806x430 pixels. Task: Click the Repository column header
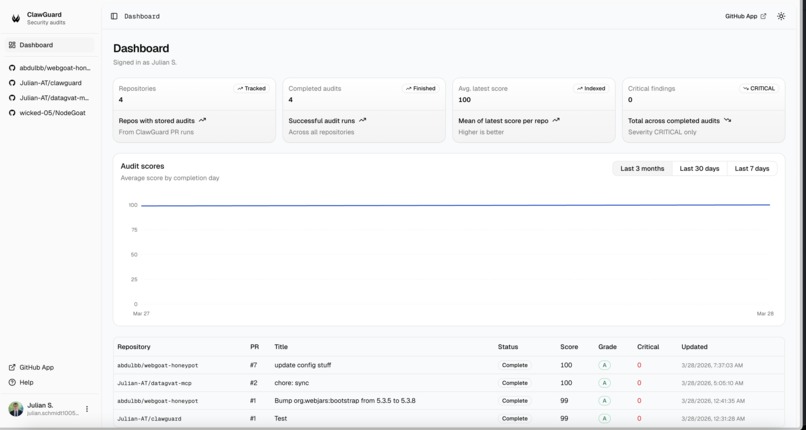134,347
